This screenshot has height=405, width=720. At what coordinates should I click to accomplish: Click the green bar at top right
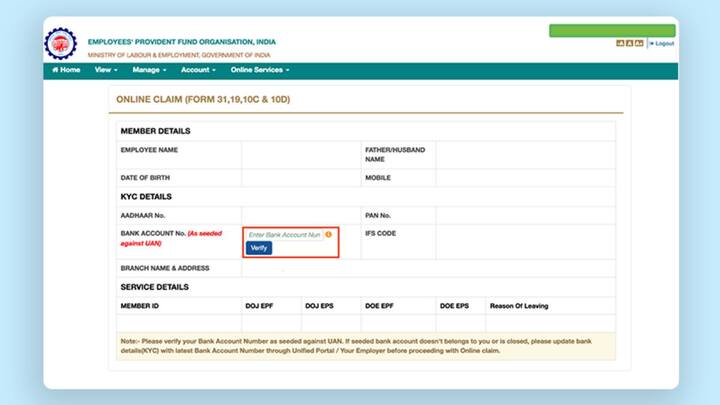[x=611, y=31]
